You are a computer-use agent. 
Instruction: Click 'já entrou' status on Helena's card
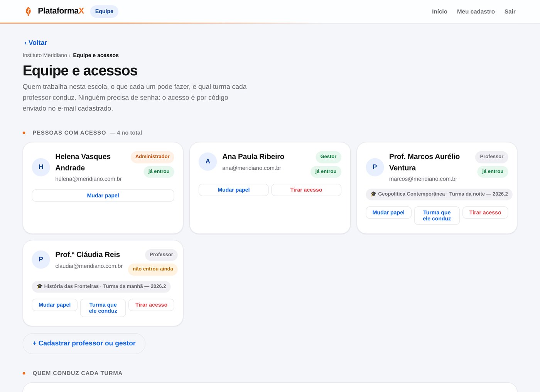pyautogui.click(x=159, y=172)
